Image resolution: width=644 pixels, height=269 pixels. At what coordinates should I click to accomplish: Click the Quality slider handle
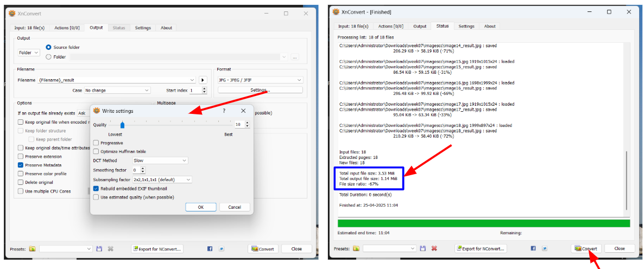(x=122, y=125)
